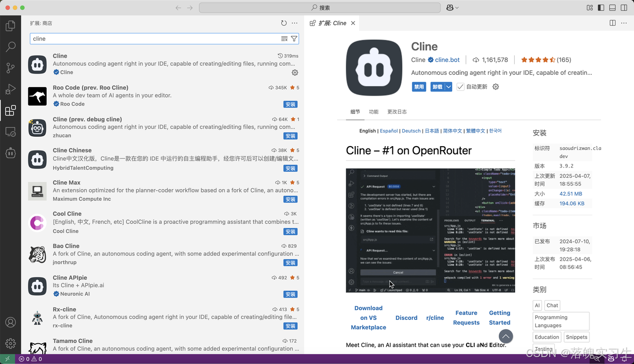The image size is (634, 364).
Task: Open the editor more actions menu
Action: 624,23
